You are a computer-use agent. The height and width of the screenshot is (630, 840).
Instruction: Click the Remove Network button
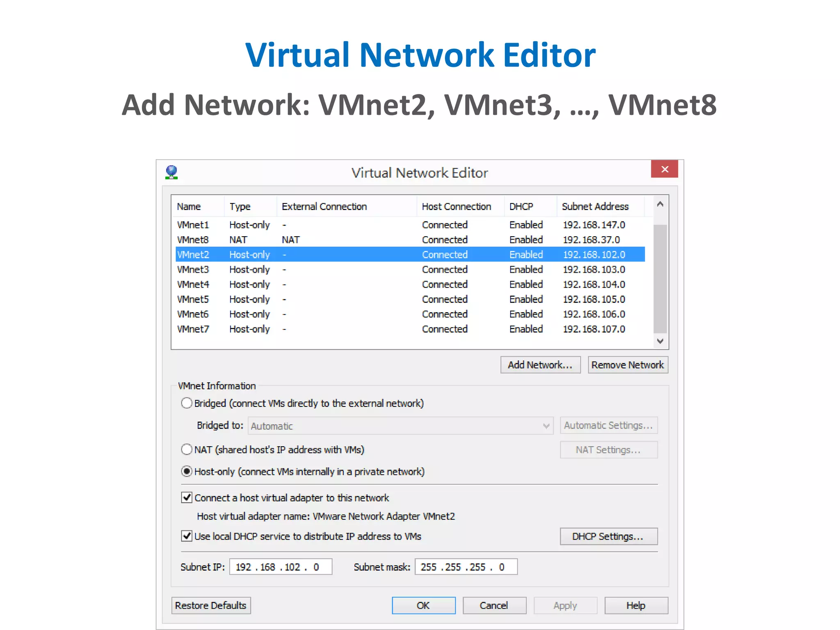click(x=627, y=365)
